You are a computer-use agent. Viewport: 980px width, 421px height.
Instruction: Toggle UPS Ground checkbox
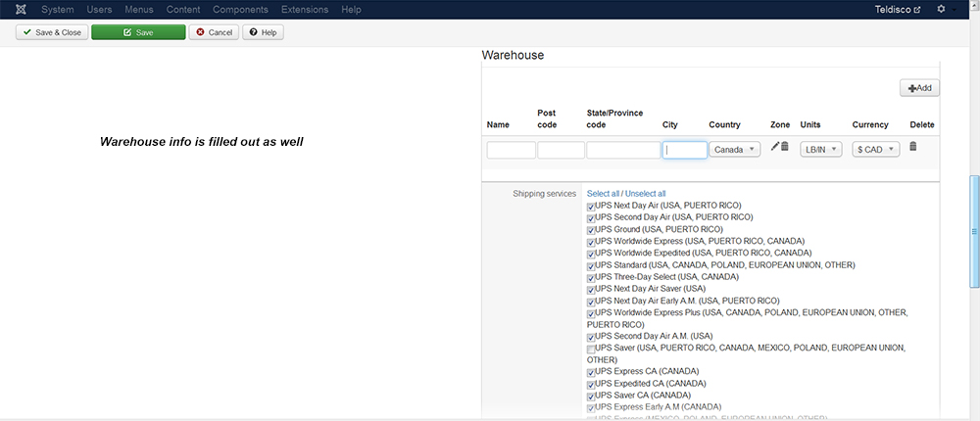point(591,230)
